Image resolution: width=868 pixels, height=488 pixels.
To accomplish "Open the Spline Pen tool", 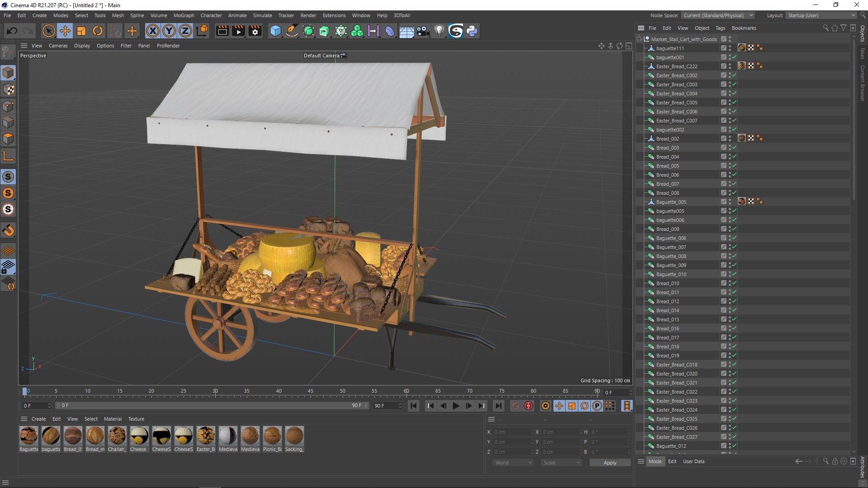I will 292,31.
